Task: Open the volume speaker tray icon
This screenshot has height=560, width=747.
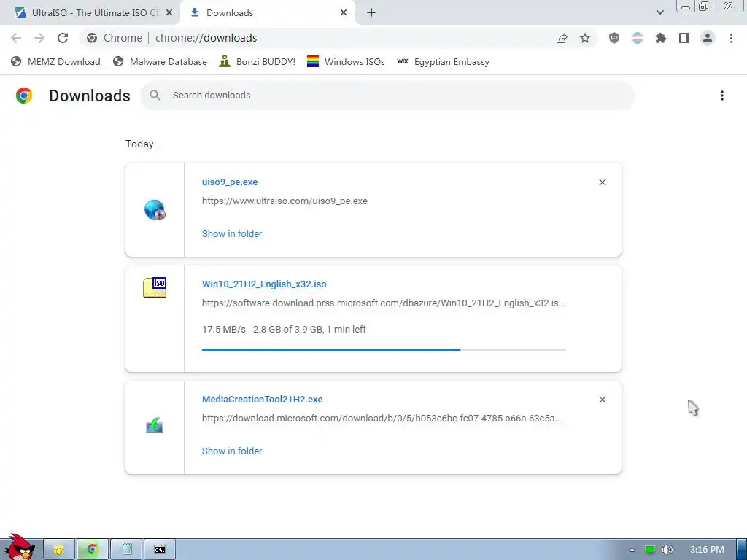Action: 667,550
